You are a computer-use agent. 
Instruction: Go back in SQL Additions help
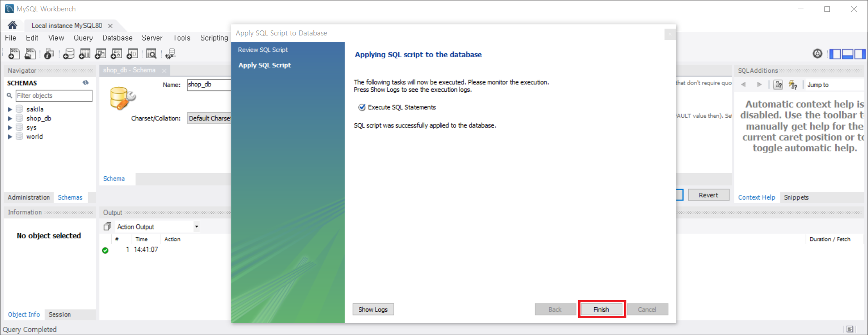[744, 85]
